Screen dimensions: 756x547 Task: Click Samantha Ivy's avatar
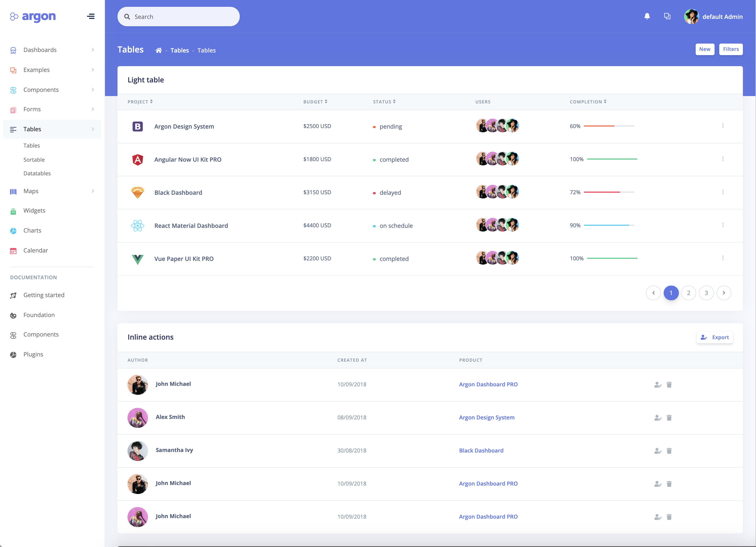[138, 451]
